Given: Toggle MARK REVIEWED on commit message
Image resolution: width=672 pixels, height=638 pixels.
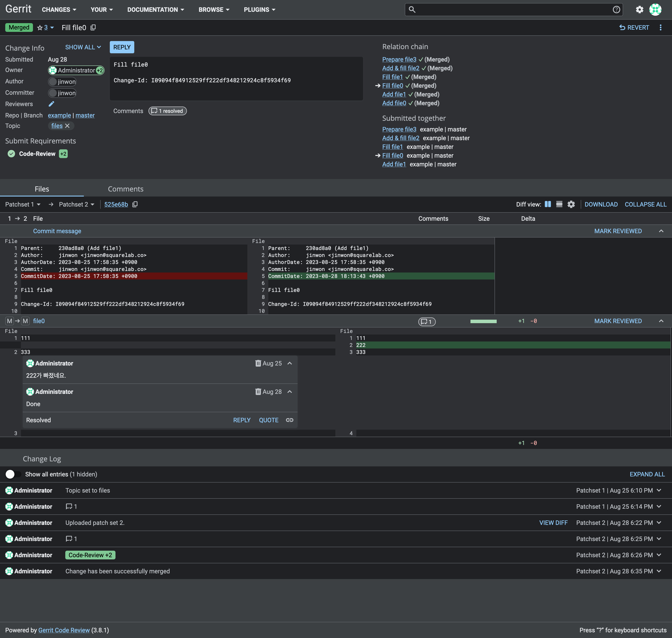Looking at the screenshot, I should point(618,231).
